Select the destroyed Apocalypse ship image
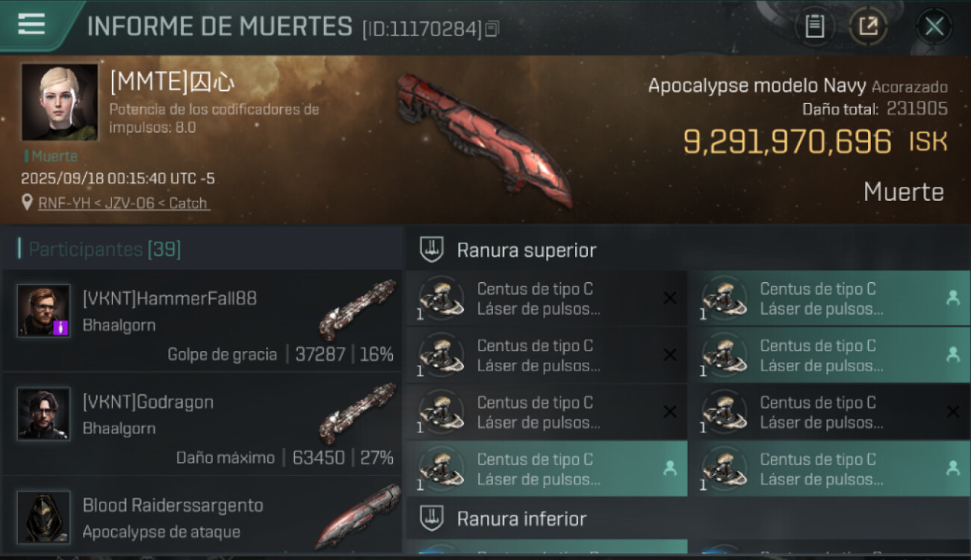Viewport: 971px width, 560px height. click(x=484, y=139)
